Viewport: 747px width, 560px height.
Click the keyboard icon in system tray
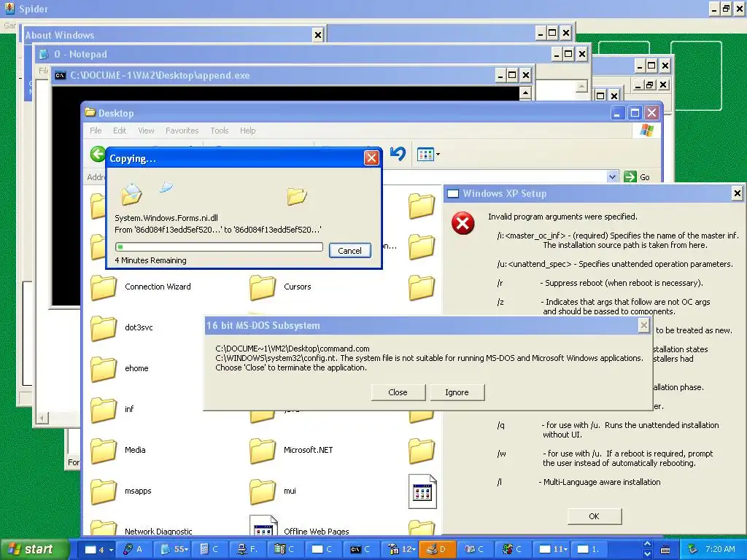pyautogui.click(x=665, y=550)
